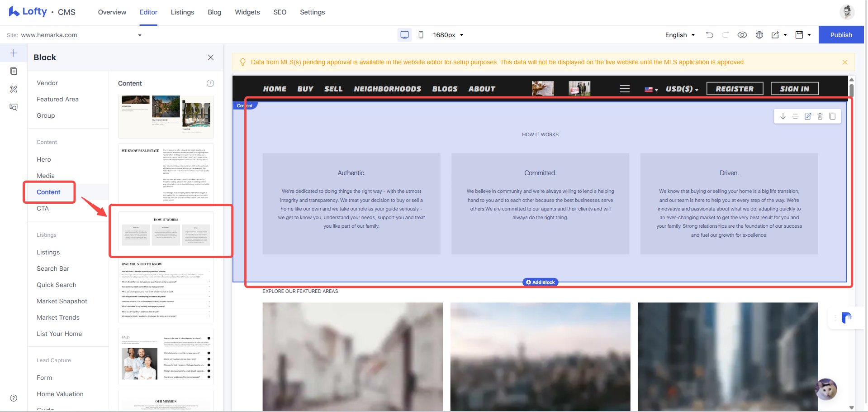868x412 pixels.
Task: Open the pages icon in left rail
Action: pyautogui.click(x=14, y=71)
